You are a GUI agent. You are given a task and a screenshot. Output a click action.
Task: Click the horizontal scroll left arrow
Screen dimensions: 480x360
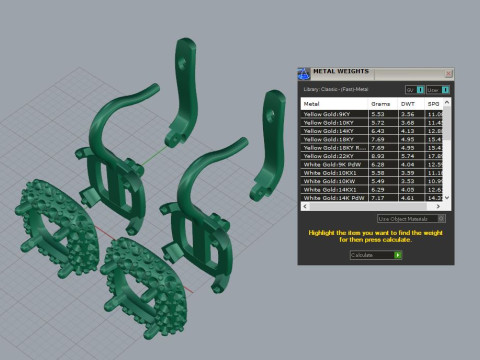[305, 206]
